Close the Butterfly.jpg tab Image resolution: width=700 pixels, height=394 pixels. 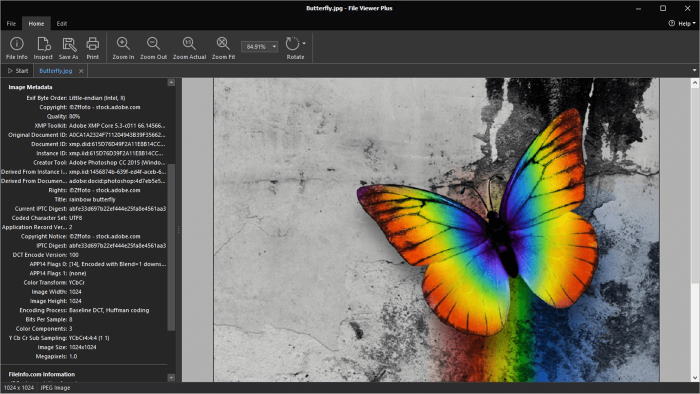[81, 71]
